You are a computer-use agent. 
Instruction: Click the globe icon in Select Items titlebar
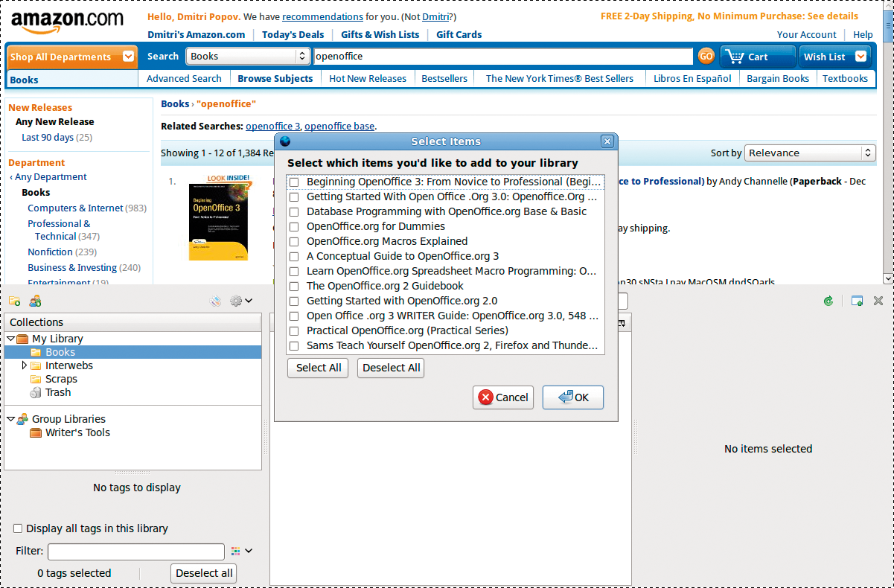(285, 141)
